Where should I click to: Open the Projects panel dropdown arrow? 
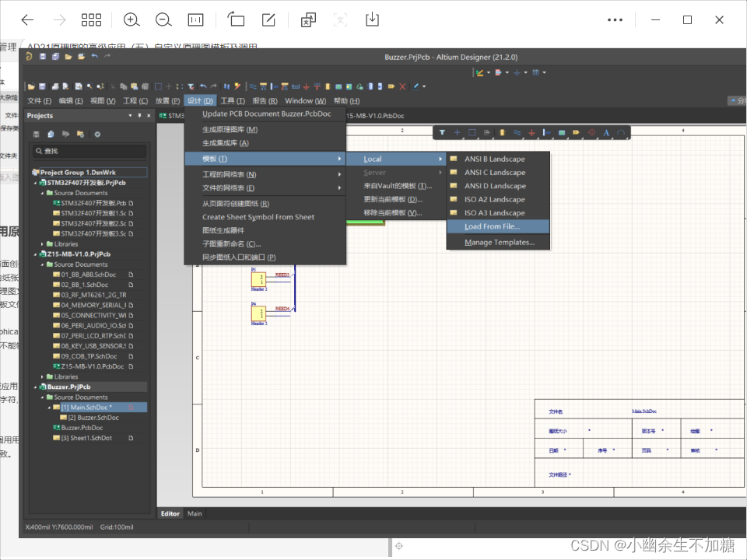(x=130, y=116)
